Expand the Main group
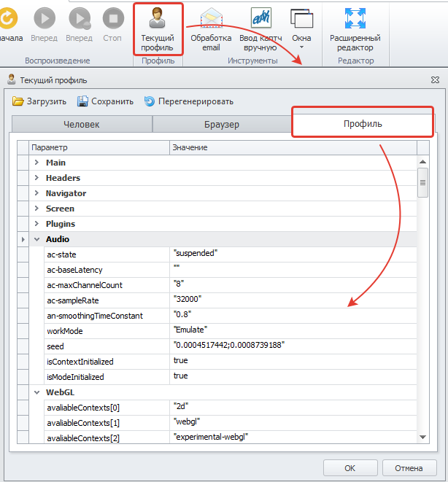Viewport: 448px width, 482px height. coord(36,163)
